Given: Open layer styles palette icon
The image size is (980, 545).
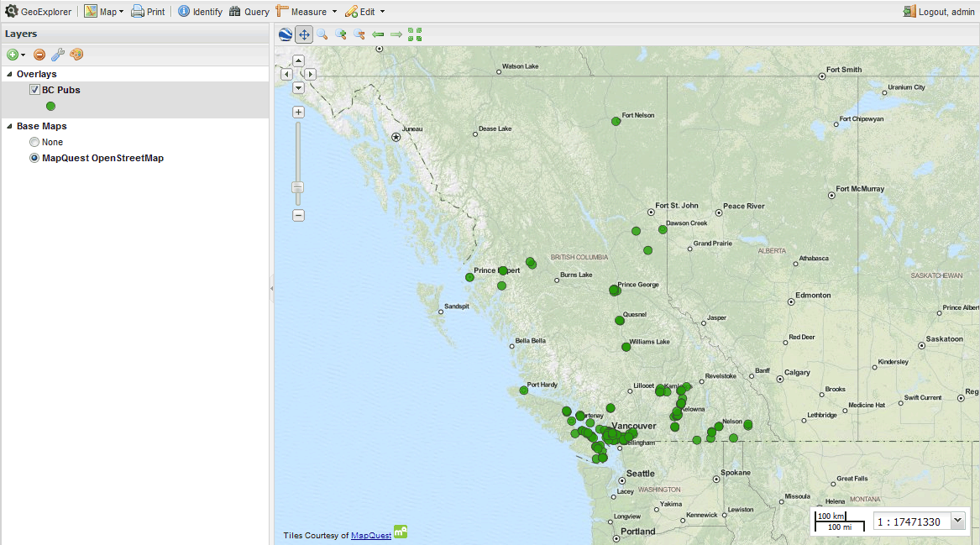Looking at the screenshot, I should point(76,55).
